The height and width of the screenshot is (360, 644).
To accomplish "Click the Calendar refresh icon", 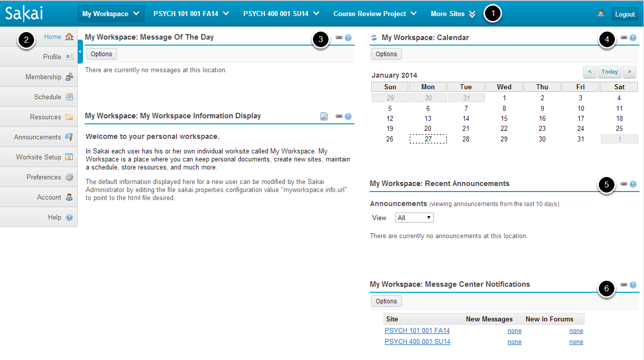I will [x=374, y=38].
